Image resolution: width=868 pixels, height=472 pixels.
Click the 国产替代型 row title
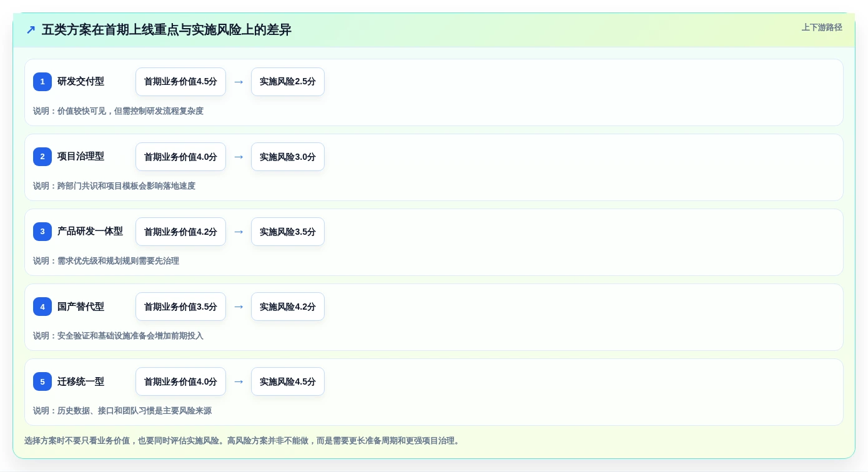81,307
